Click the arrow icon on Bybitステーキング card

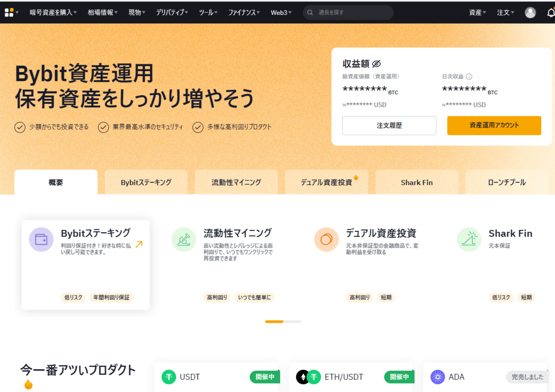pyautogui.click(x=139, y=244)
